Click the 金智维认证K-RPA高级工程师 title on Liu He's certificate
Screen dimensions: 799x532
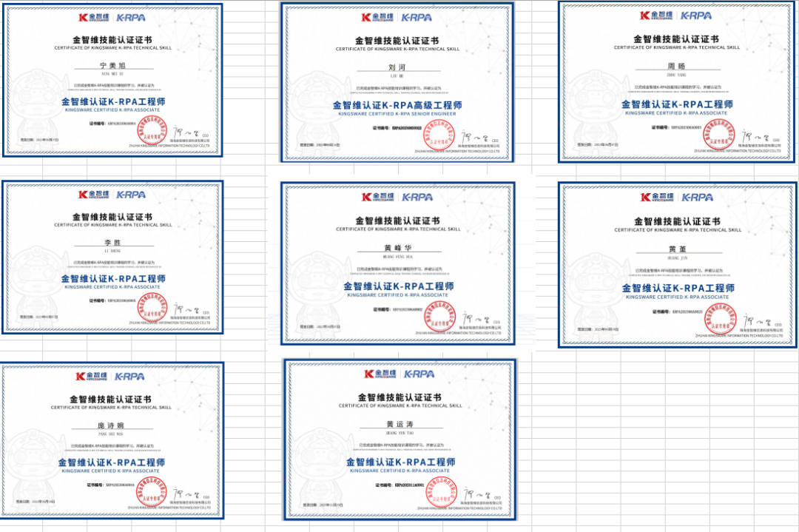coord(397,105)
